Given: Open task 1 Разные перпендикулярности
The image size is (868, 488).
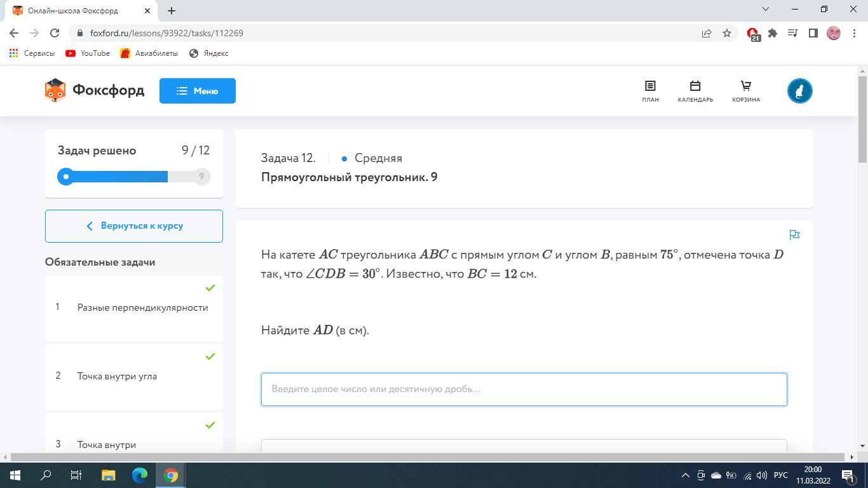Looking at the screenshot, I should pyautogui.click(x=134, y=308).
